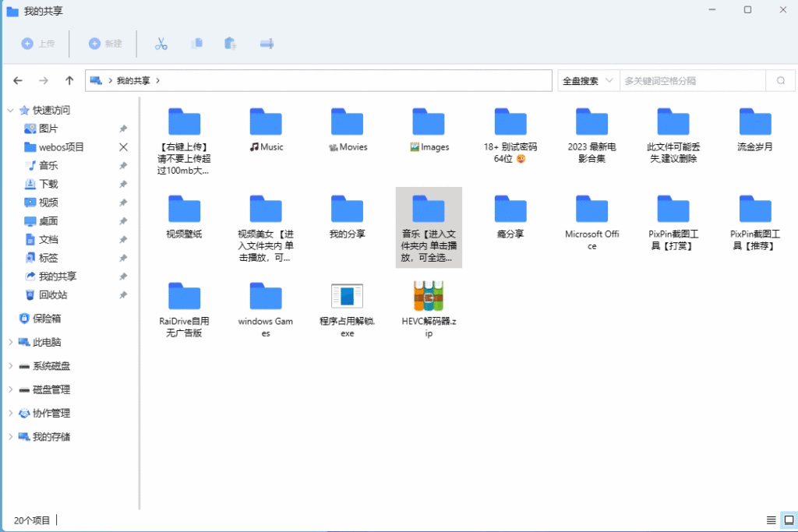
Task: Click the copy icon in toolbar
Action: click(x=196, y=44)
